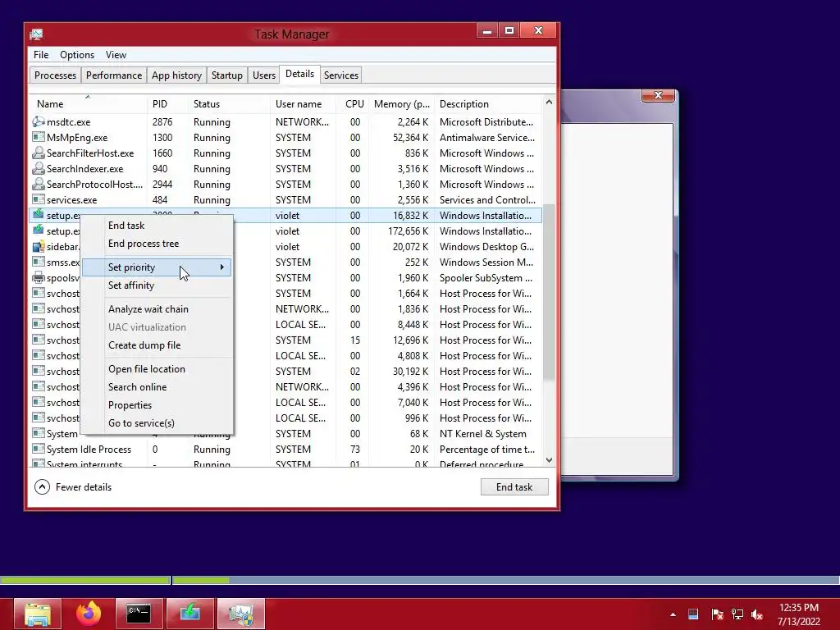Select the Antimalware Service description cell
Viewport: 840px width, 630px height.
point(487,137)
